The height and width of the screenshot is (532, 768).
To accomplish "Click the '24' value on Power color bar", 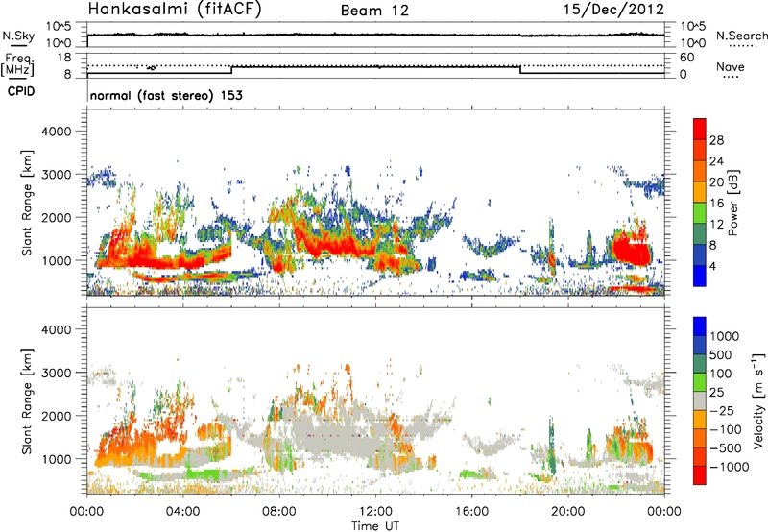I will pos(716,161).
